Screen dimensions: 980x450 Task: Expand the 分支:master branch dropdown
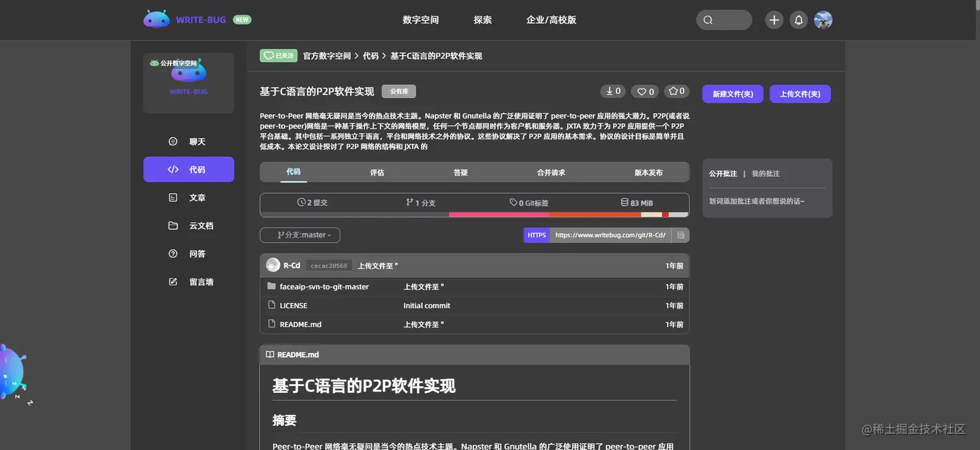299,235
